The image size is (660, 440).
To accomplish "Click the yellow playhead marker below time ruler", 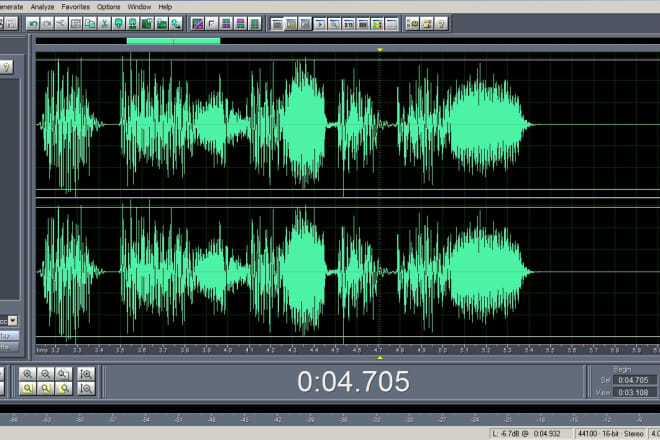I will 380,358.
